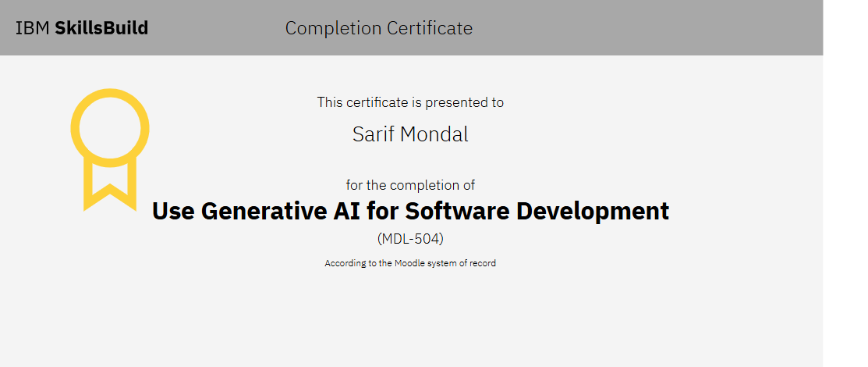Select the recipient name 'Sarif Mondal'
The height and width of the screenshot is (367, 868).
[410, 134]
